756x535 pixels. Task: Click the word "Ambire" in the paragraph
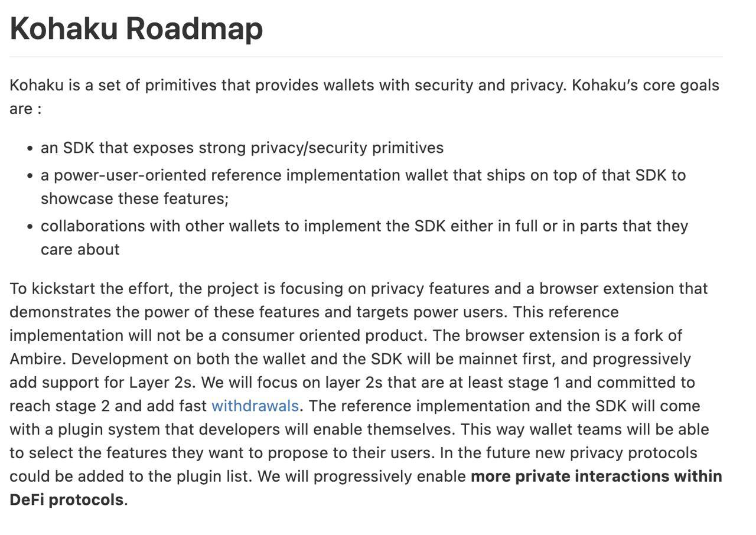[37, 359]
